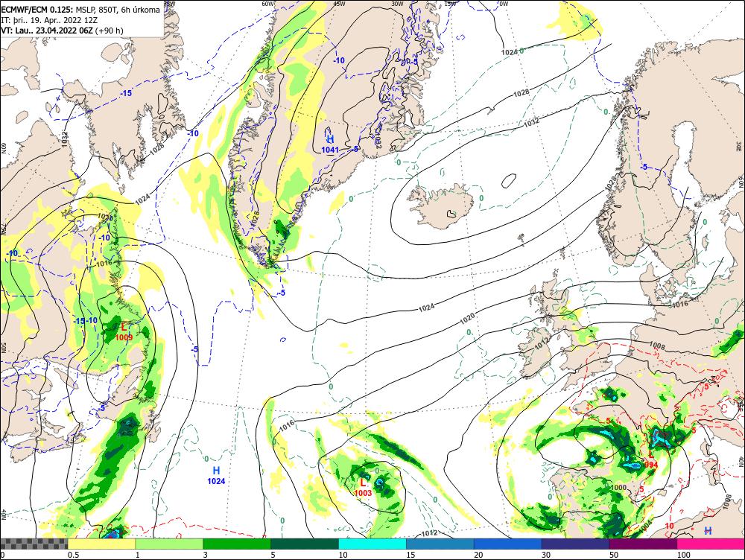This screenshot has height=560, width=745.
Task: Click the '30W' longitude label
Action: point(398,3)
